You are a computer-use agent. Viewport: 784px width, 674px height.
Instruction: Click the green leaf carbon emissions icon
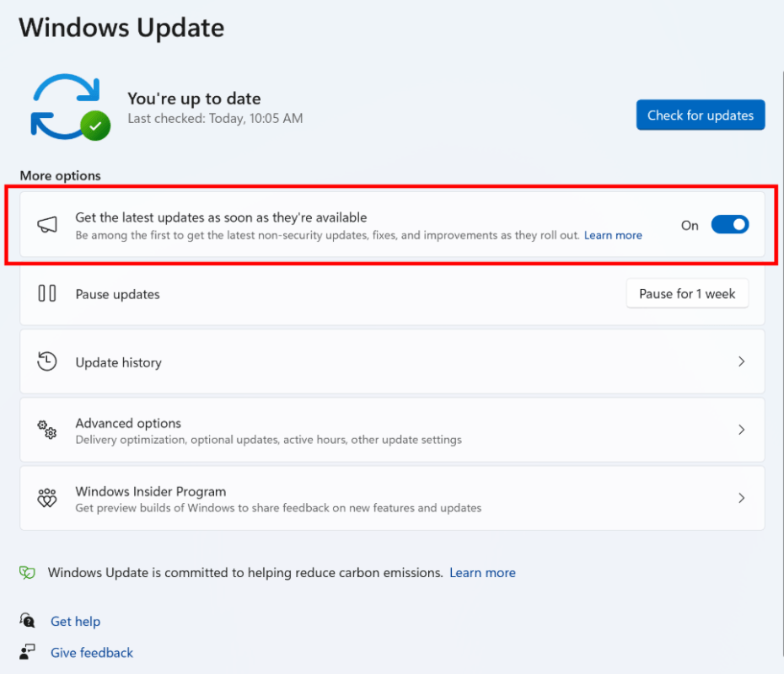27,573
